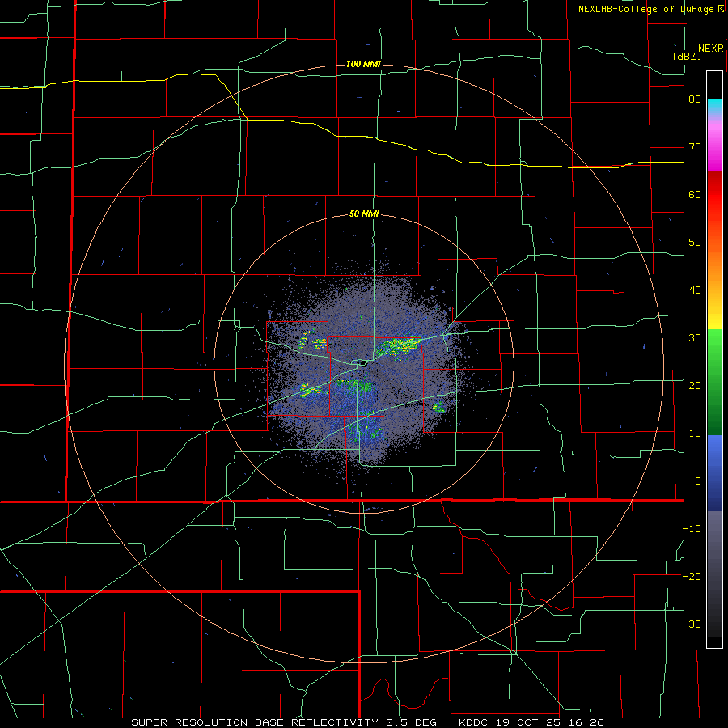Click the magenta segment of the color bar
This screenshot has width=728, height=728.
714,149
